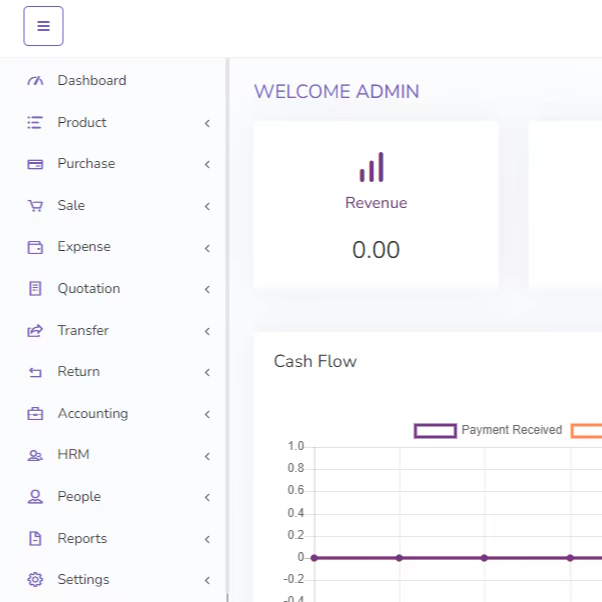Click the Expense wallet icon
The image size is (602, 602).
click(36, 247)
